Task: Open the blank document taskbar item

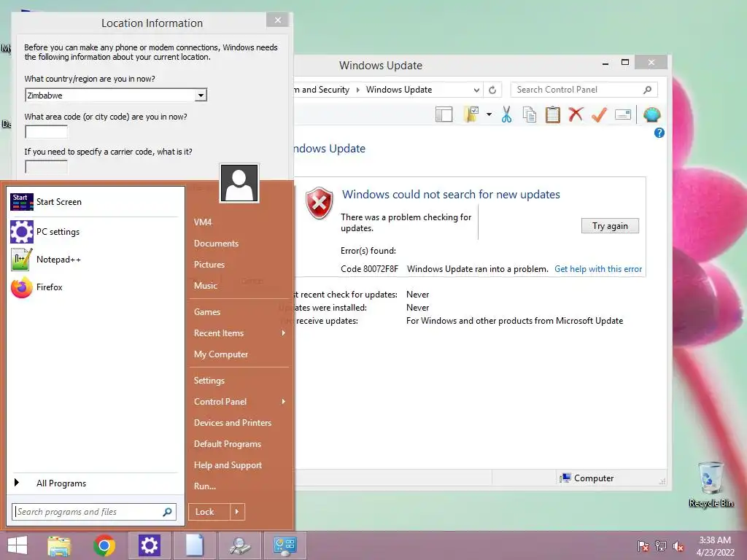Action: (x=194, y=545)
